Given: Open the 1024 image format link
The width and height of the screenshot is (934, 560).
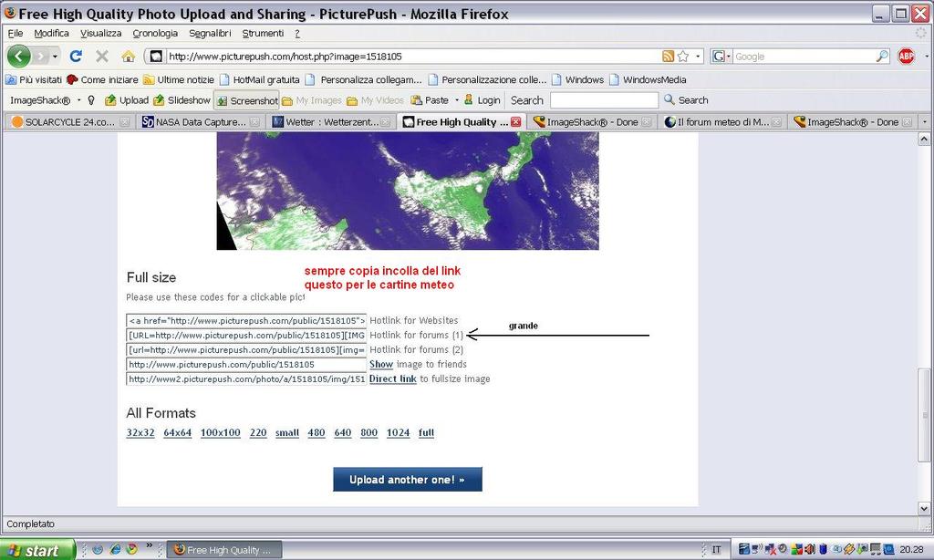Looking at the screenshot, I should 398,432.
